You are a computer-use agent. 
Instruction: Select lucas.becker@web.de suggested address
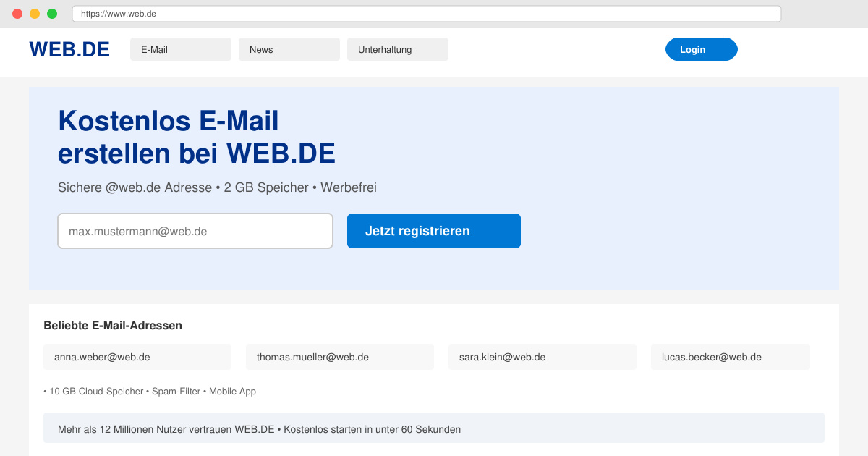[x=731, y=357]
